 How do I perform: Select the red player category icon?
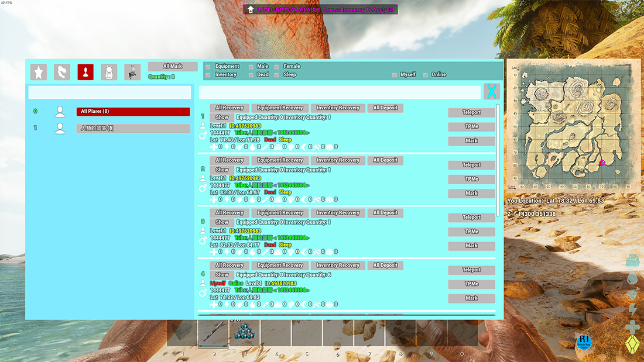point(85,72)
